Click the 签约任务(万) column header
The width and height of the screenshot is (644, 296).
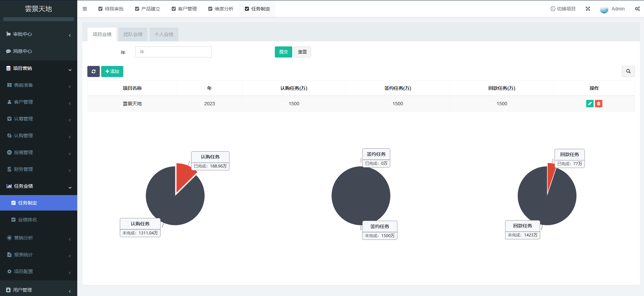pyautogui.click(x=398, y=88)
